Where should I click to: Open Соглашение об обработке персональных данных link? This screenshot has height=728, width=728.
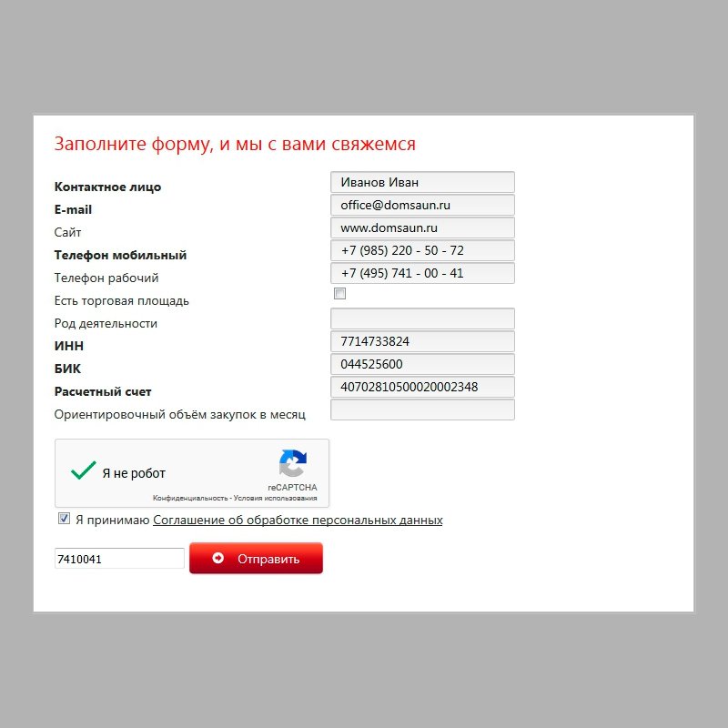298,520
